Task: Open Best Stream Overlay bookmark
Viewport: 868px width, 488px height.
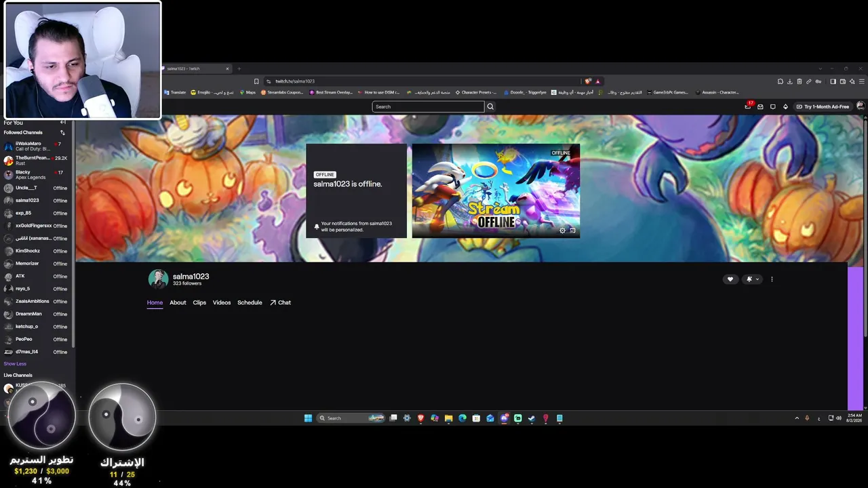Action: tap(331, 92)
